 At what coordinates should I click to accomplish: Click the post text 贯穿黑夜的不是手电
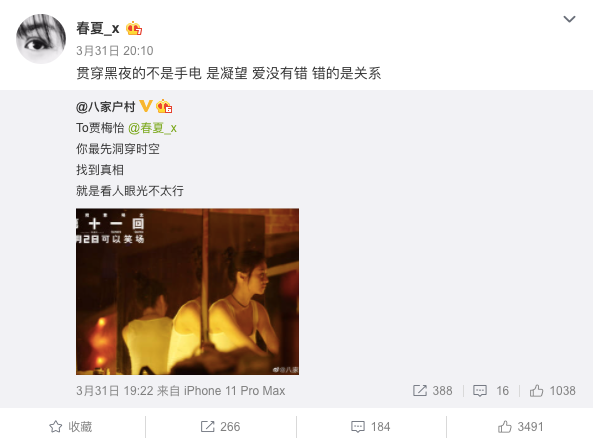(139, 73)
